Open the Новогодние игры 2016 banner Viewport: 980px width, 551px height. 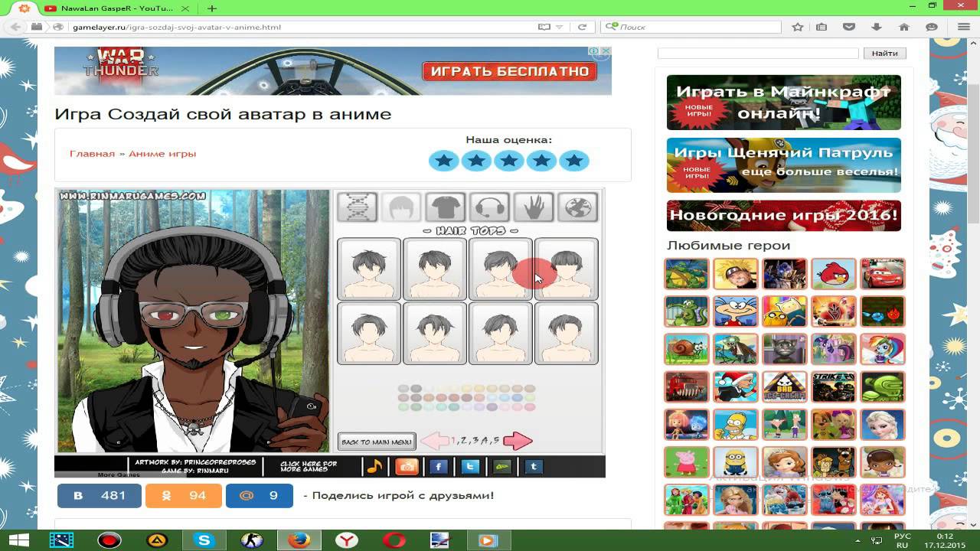click(x=784, y=216)
